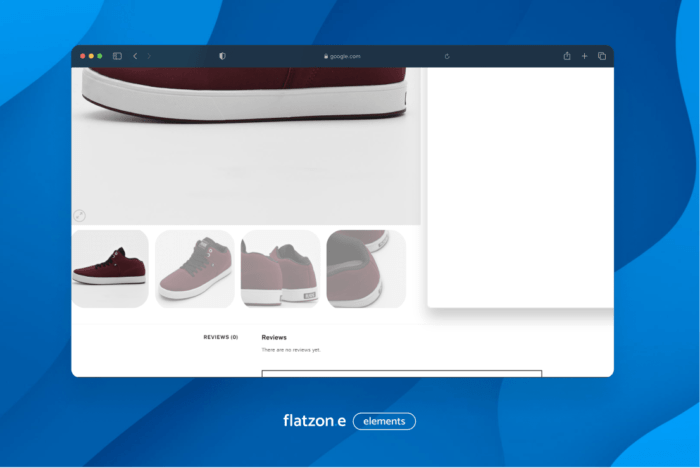Select the first shoe side-view thumbnail
Image resolution: width=700 pixels, height=468 pixels.
click(x=110, y=269)
